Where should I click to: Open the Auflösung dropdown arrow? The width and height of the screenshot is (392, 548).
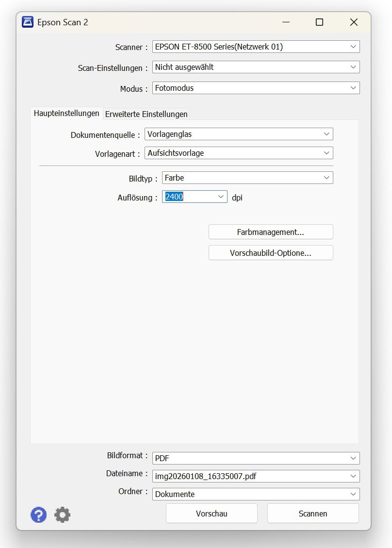click(221, 197)
